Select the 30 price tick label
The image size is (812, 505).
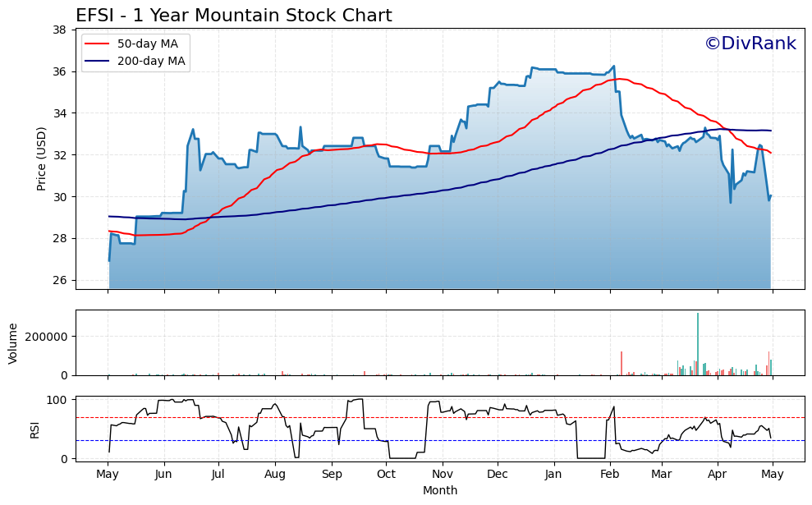coord(60,197)
